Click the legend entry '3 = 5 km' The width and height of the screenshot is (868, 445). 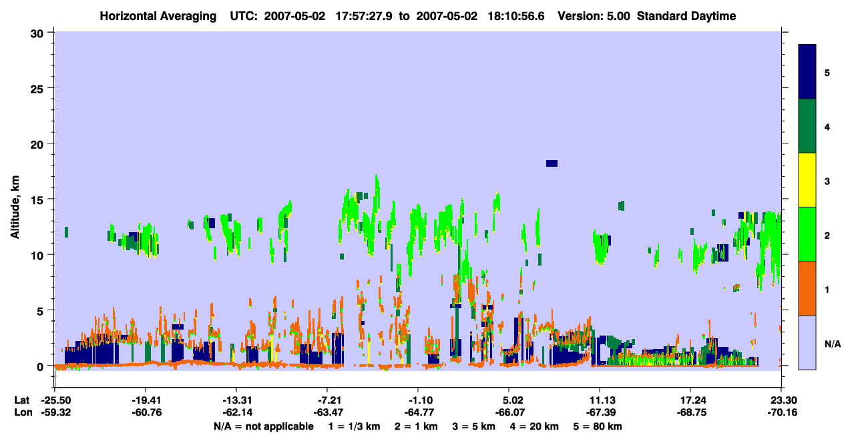(x=474, y=426)
